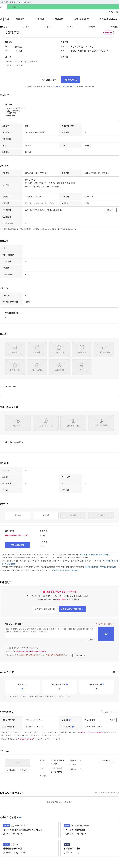Click 고용24 입사지원 button under 접수 마감일
Image resolution: width=119 pixels, height=868 pixels.
pos(17,545)
